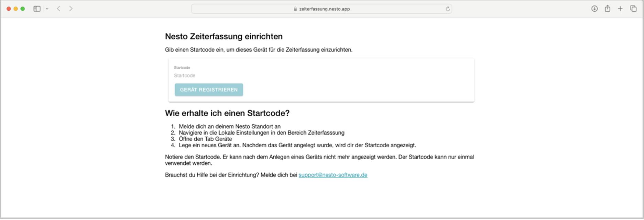Open the Share menu icon

click(608, 9)
